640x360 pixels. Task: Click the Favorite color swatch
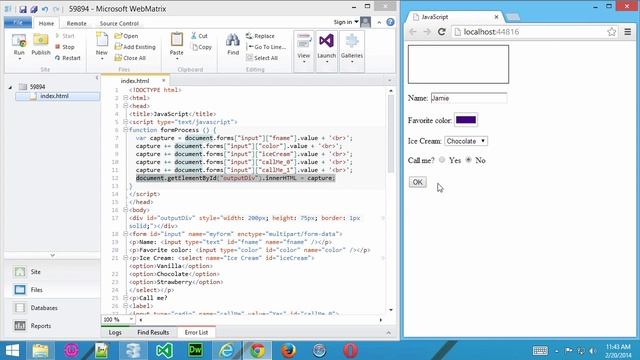(x=466, y=120)
